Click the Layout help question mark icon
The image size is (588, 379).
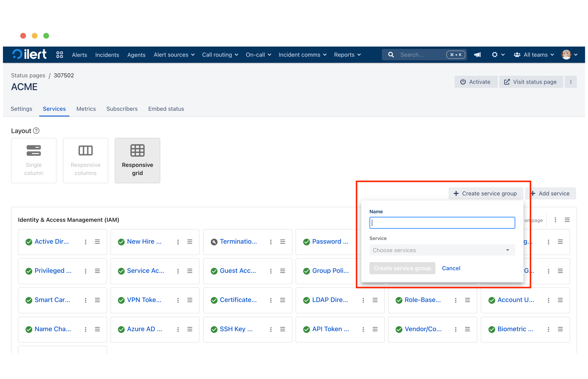pos(36,131)
